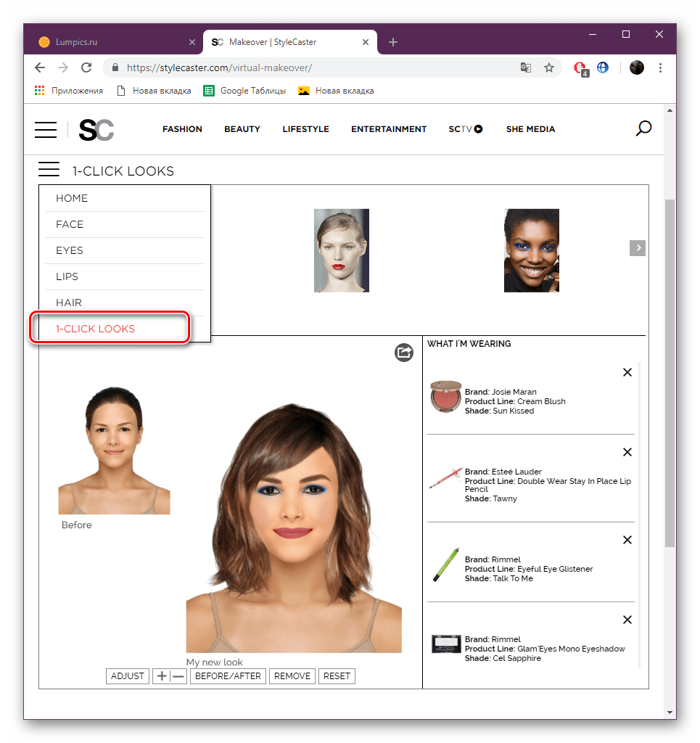Switch to the Lumpics.ru browser tab
This screenshot has width=700, height=743.
[109, 42]
